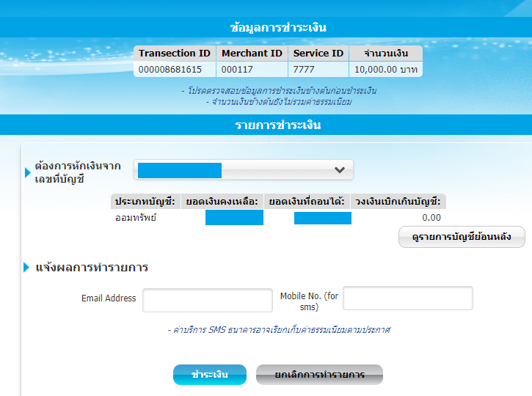Click the ค่าบริการ SMS fee notice
Screen dimensions: 532x396
click(x=279, y=329)
